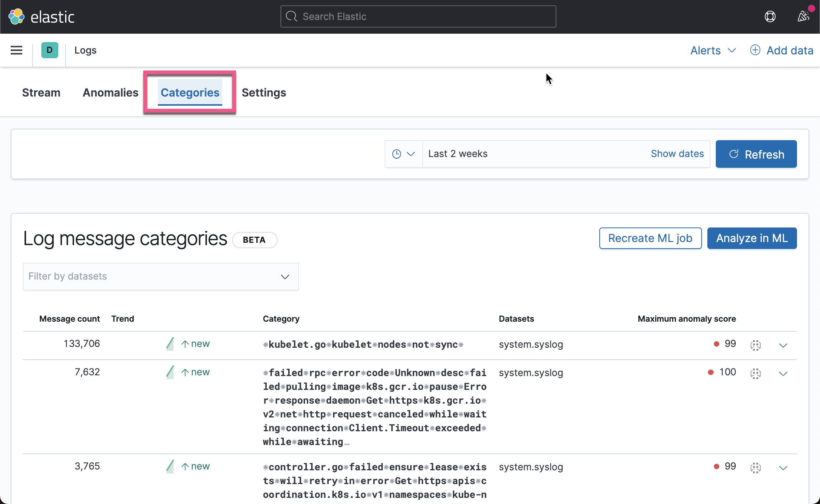Click the Show dates link
This screenshot has height=504, width=820.
677,154
